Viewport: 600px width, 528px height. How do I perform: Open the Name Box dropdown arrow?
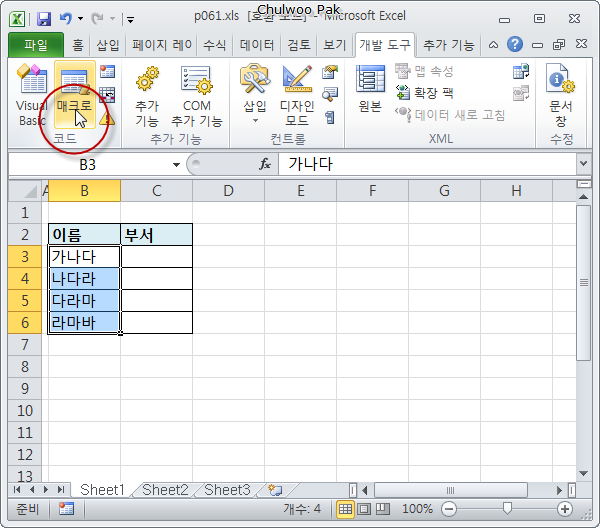click(176, 164)
